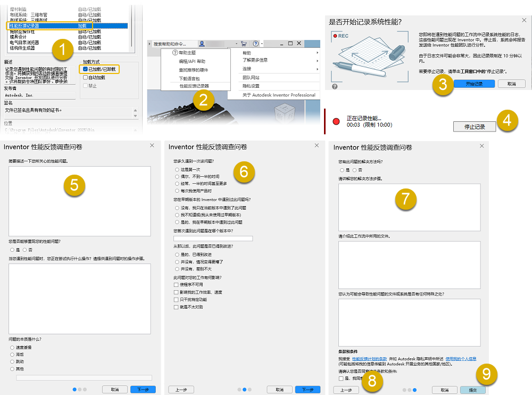Click the add-in list vertical scrollbar

click(x=131, y=28)
